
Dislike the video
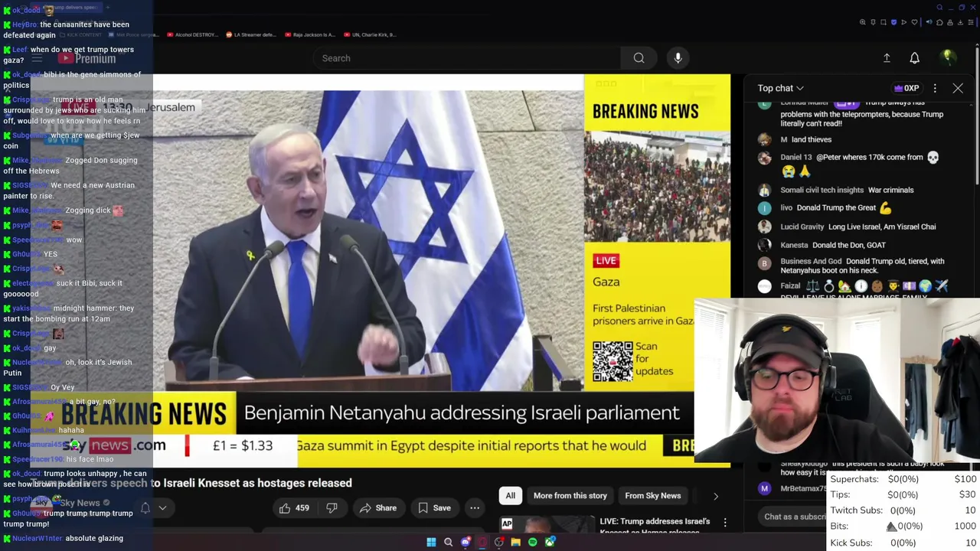pos(332,508)
